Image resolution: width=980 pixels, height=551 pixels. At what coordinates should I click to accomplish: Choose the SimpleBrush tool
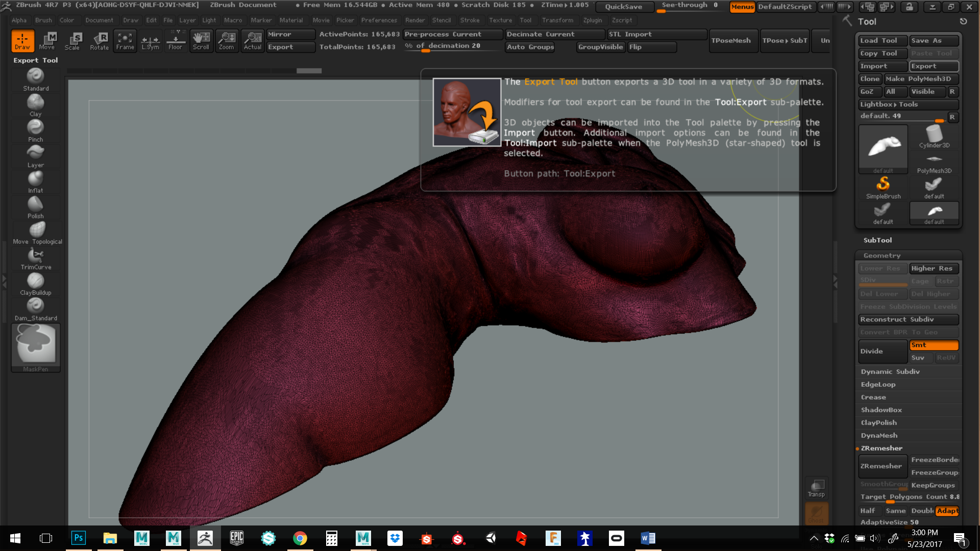[883, 188]
